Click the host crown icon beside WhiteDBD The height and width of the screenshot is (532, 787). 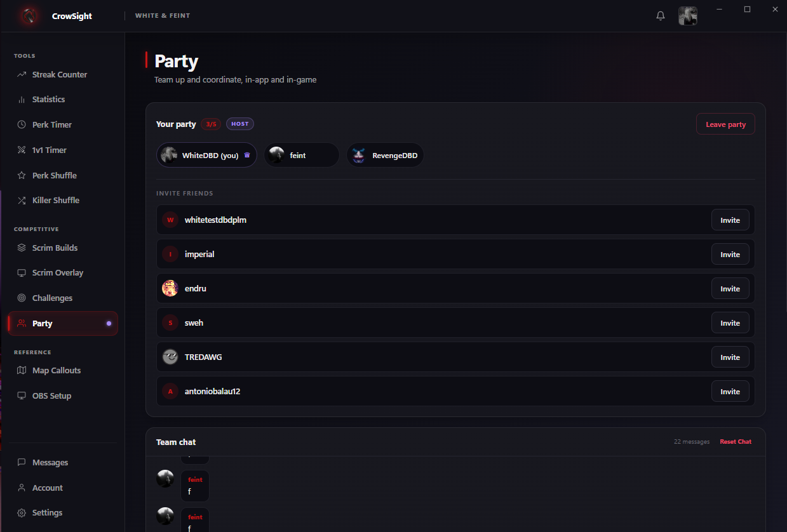click(247, 155)
